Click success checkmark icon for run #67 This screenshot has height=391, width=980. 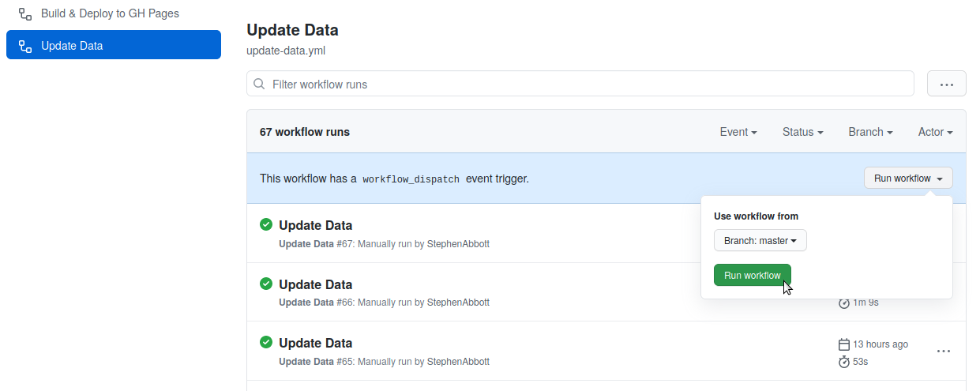[266, 224]
